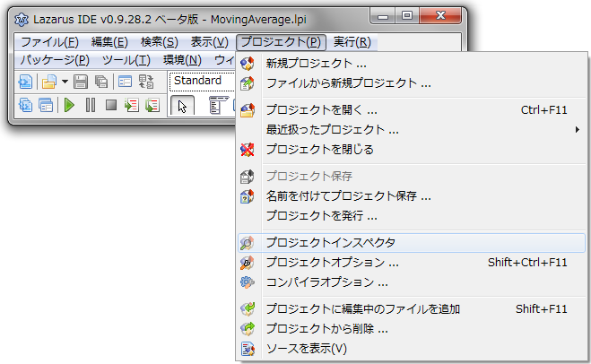
Task: Click the remove from project icon
Action: [248, 328]
